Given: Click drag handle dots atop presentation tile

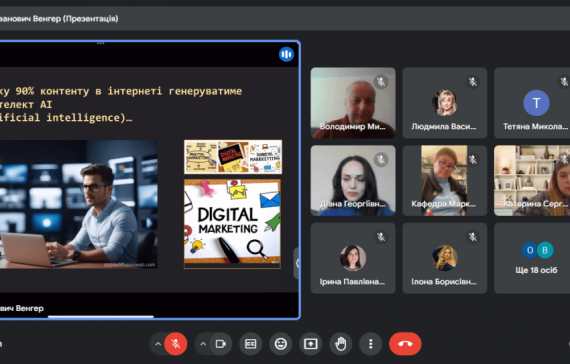Looking at the screenshot, I should [101, 43].
